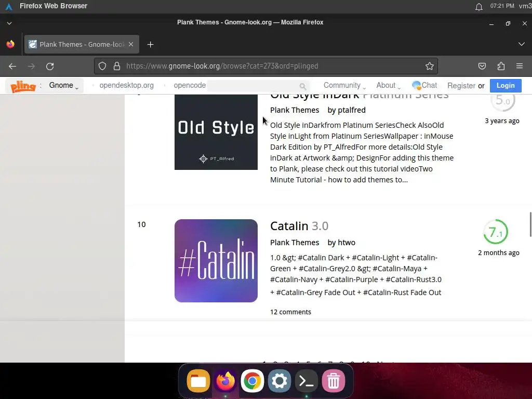Select the Plank Themes browser tab

pyautogui.click(x=82, y=45)
